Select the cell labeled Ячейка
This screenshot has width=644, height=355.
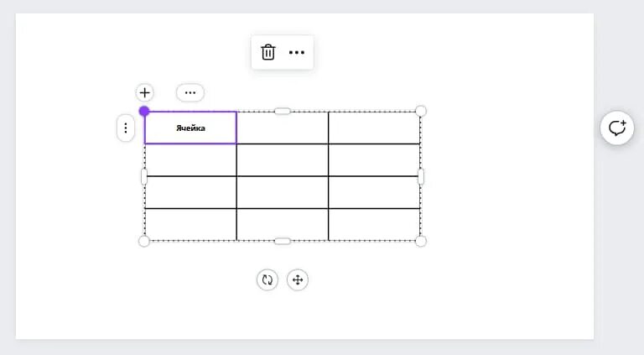(x=190, y=128)
